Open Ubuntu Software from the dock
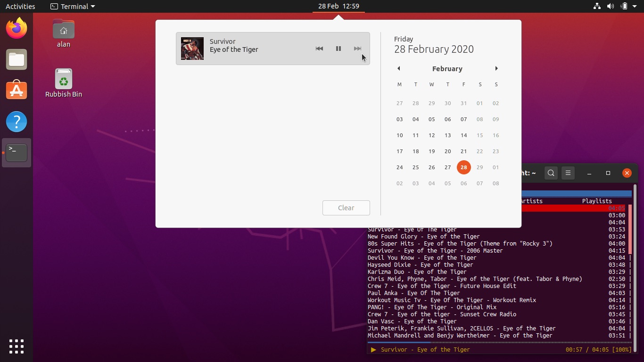644x362 pixels. (x=17, y=90)
